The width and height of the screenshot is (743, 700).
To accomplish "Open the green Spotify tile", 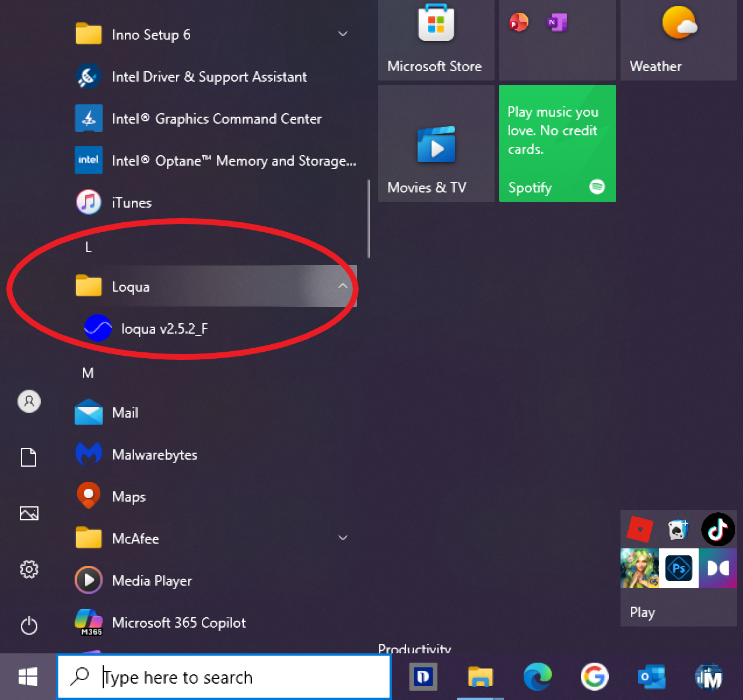I will click(558, 143).
